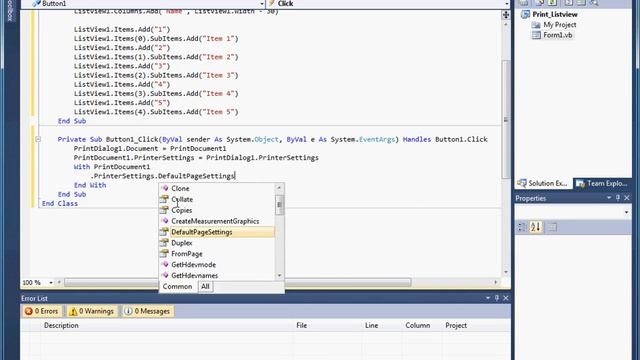Click the Clone method icon
The width and height of the screenshot is (640, 360).
tap(164, 188)
